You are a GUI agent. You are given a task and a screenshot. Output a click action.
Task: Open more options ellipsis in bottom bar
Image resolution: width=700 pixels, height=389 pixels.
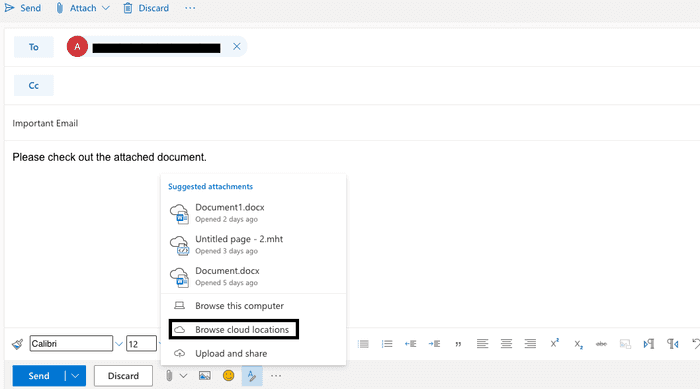click(x=276, y=376)
